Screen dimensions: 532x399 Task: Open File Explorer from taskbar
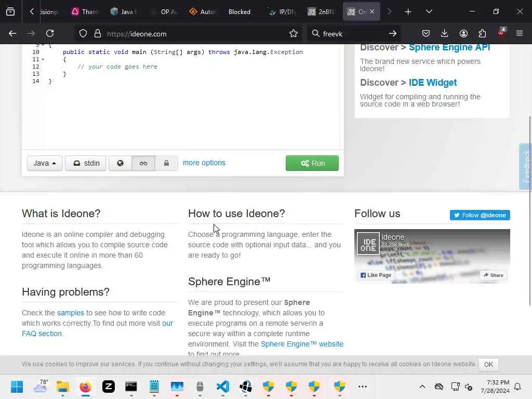(x=63, y=387)
